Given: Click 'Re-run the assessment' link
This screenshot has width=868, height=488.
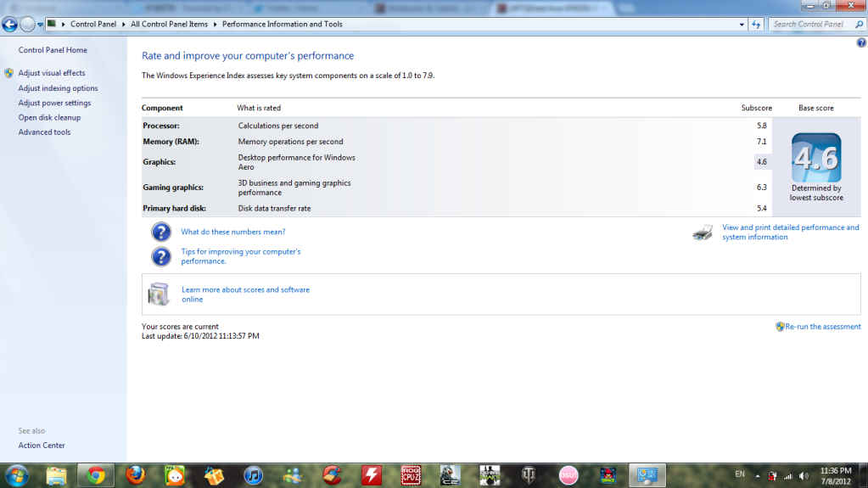Looking at the screenshot, I should tap(822, 327).
